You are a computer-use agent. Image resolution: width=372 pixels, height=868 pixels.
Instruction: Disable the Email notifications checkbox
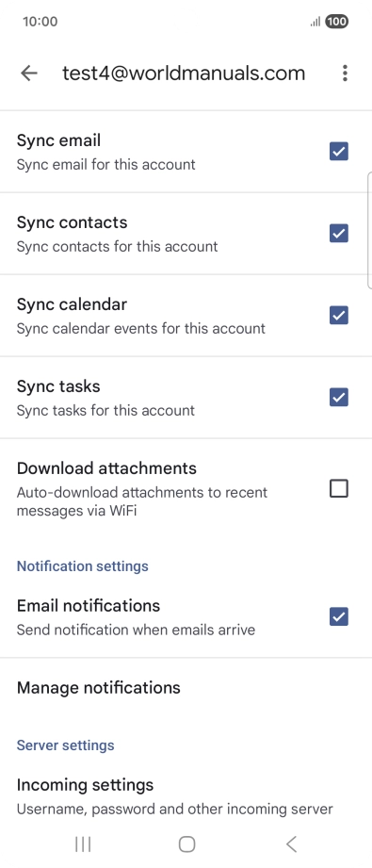click(339, 616)
